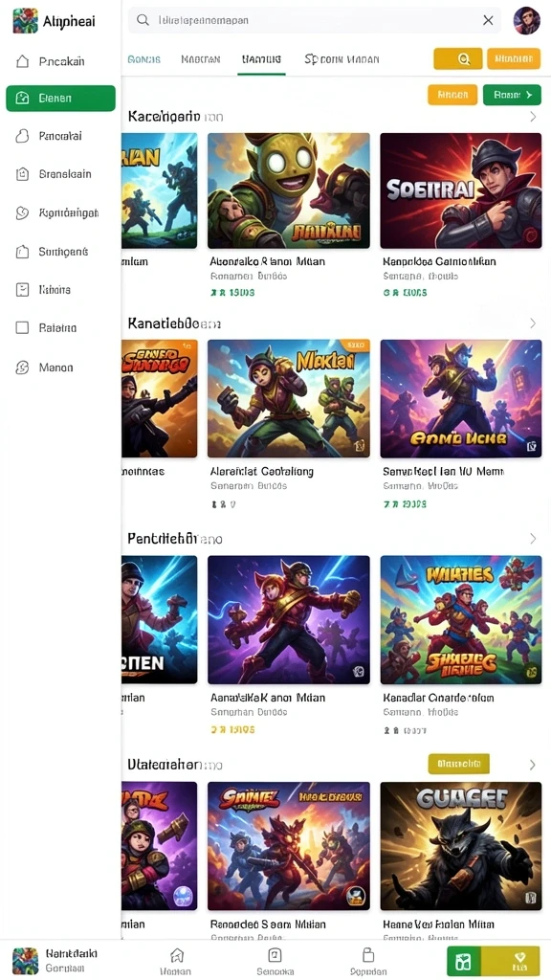
Task: Click the Ralaina square icon in sidebar
Action: tap(22, 327)
